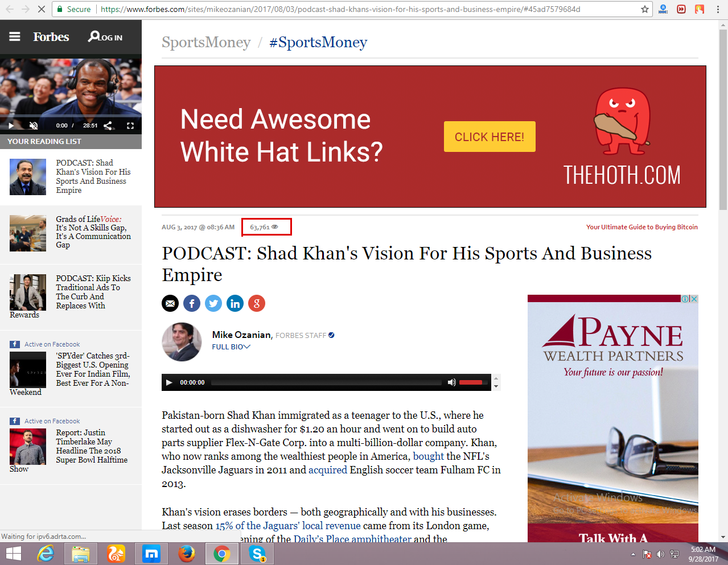
Task: Click the Chrome address bar URL
Action: (x=340, y=9)
